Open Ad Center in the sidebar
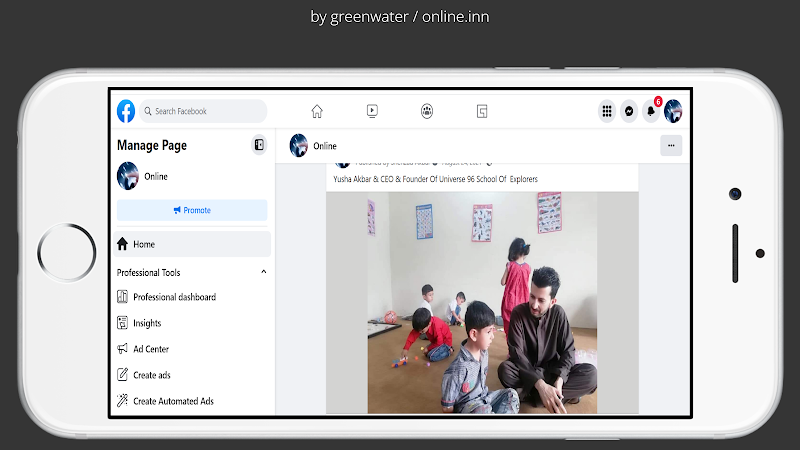 click(151, 349)
